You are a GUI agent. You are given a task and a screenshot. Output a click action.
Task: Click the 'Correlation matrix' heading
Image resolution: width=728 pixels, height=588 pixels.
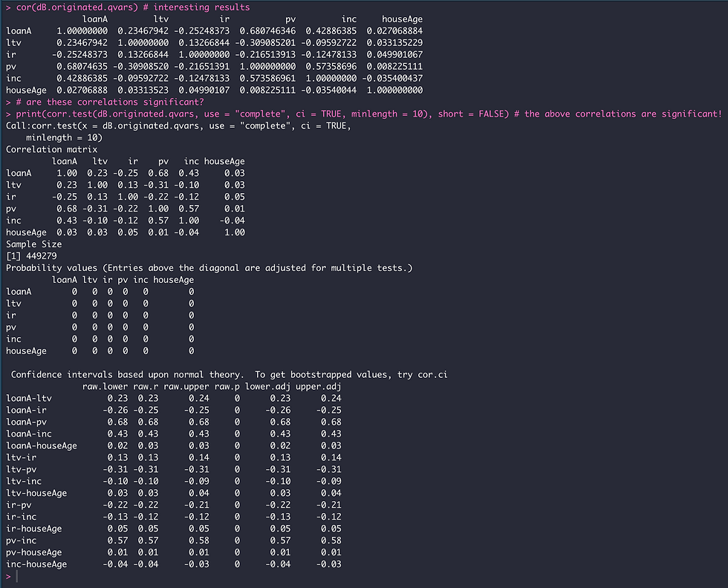51,149
